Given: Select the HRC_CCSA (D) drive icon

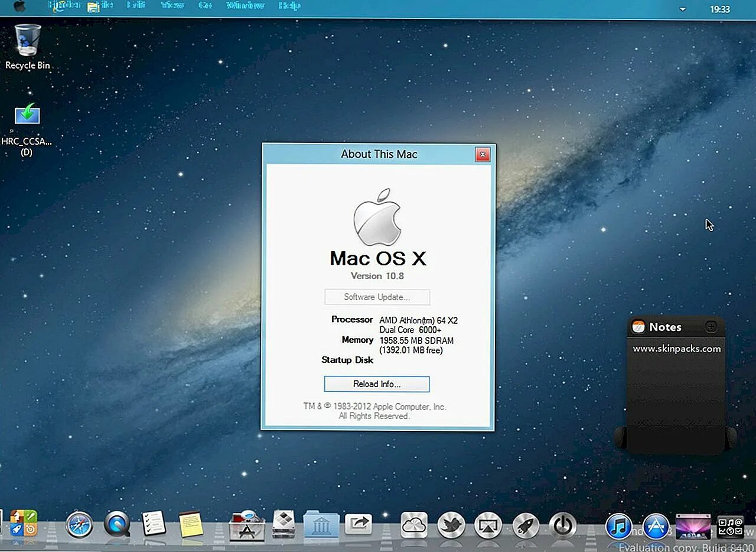Looking at the screenshot, I should point(27,129).
